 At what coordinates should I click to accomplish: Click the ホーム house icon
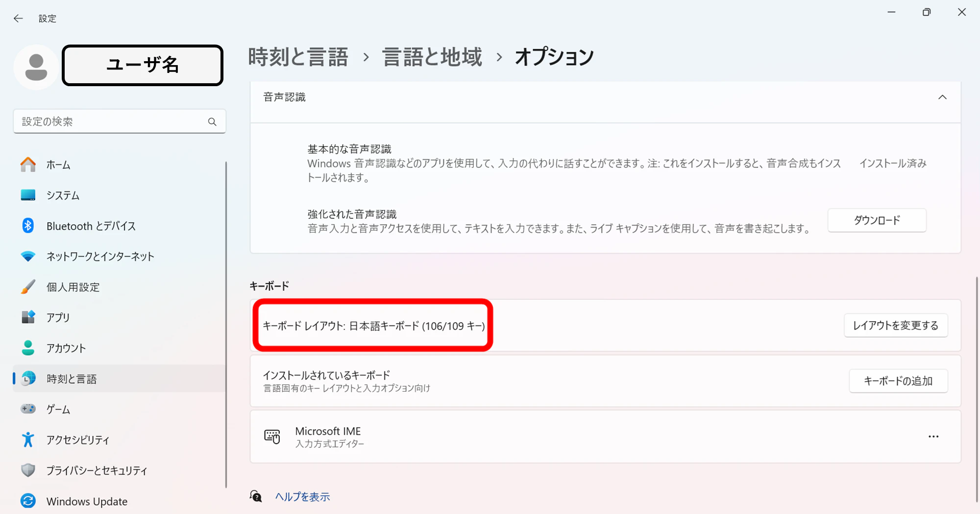point(28,164)
